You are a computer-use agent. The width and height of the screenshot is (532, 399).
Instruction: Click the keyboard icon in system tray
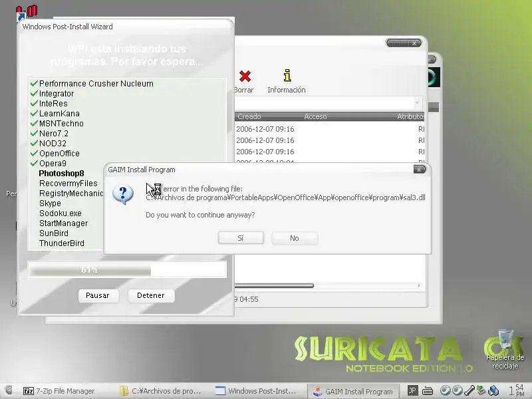pyautogui.click(x=428, y=391)
